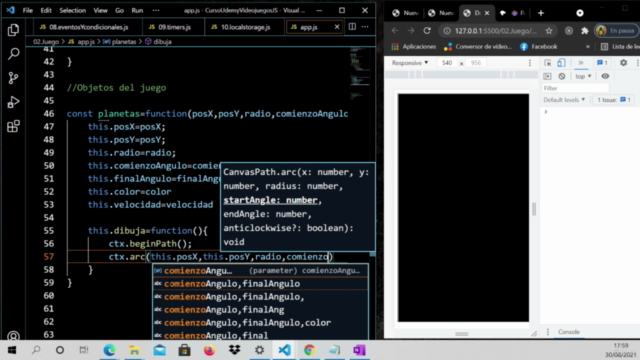Open the Source Control view
The image size is (640, 360).
pyautogui.click(x=13, y=78)
